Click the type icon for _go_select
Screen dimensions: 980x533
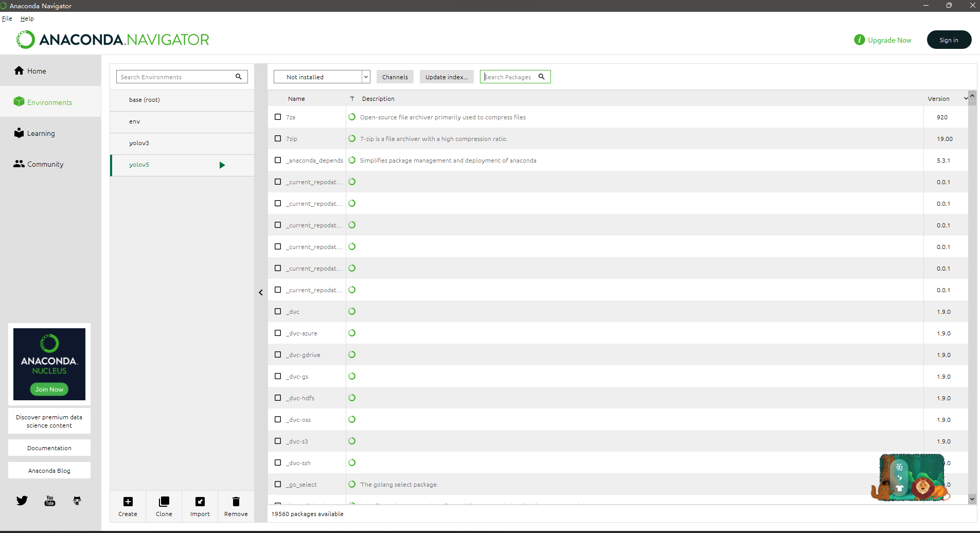coord(352,485)
